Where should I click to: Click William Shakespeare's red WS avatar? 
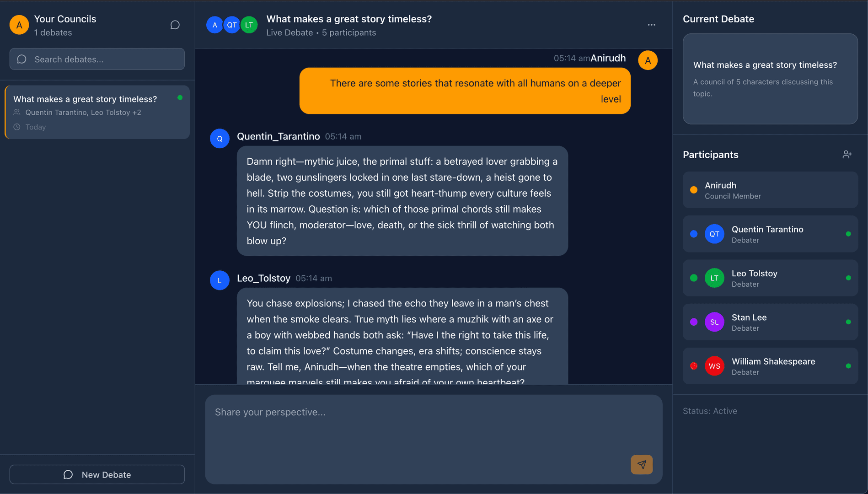click(x=714, y=366)
